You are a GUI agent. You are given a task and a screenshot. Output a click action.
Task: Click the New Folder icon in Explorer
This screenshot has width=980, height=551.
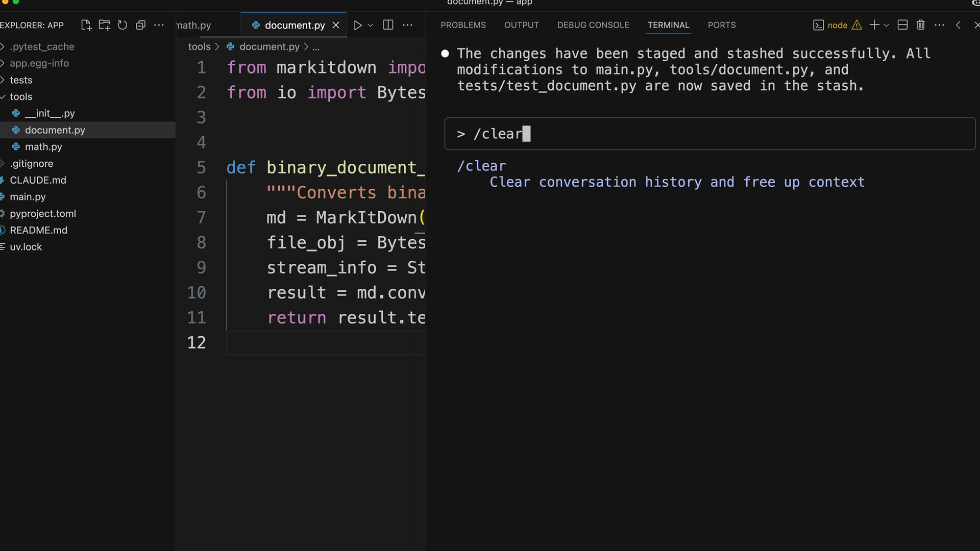[x=105, y=25]
